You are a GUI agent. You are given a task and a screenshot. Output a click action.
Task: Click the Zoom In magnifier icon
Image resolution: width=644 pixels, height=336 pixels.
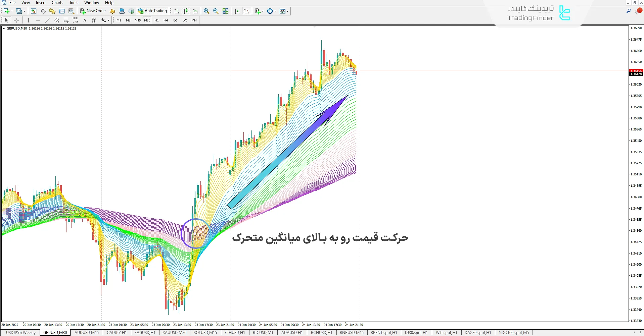point(206,11)
